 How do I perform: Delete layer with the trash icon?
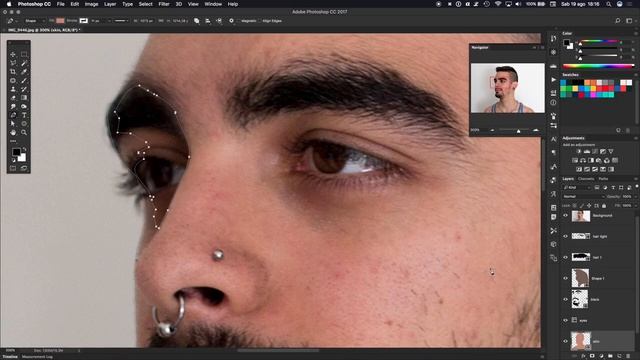point(628,356)
